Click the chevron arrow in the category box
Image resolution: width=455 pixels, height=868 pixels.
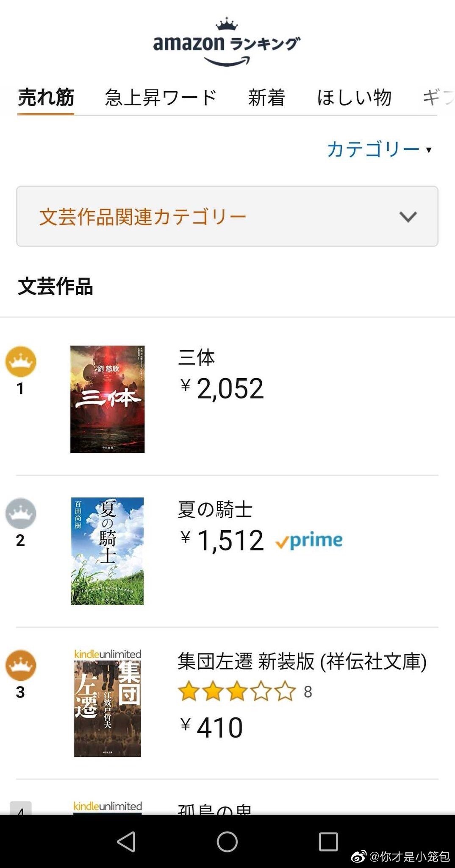pyautogui.click(x=408, y=217)
